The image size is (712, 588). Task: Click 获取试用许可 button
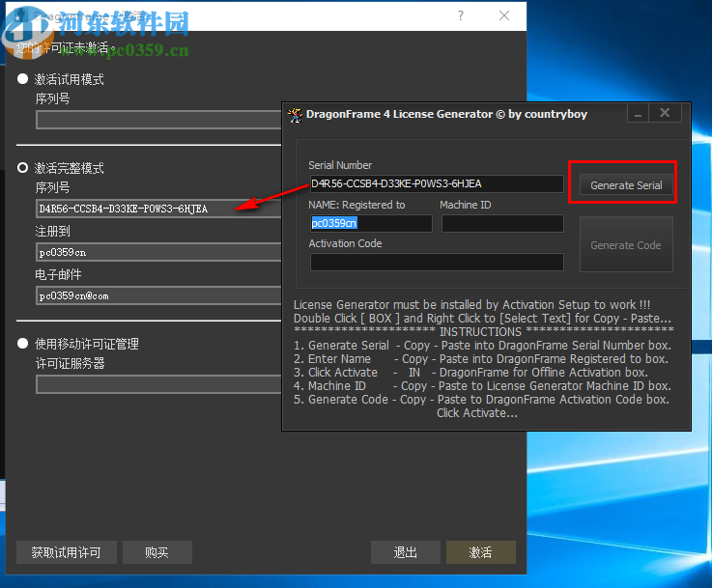(67, 552)
